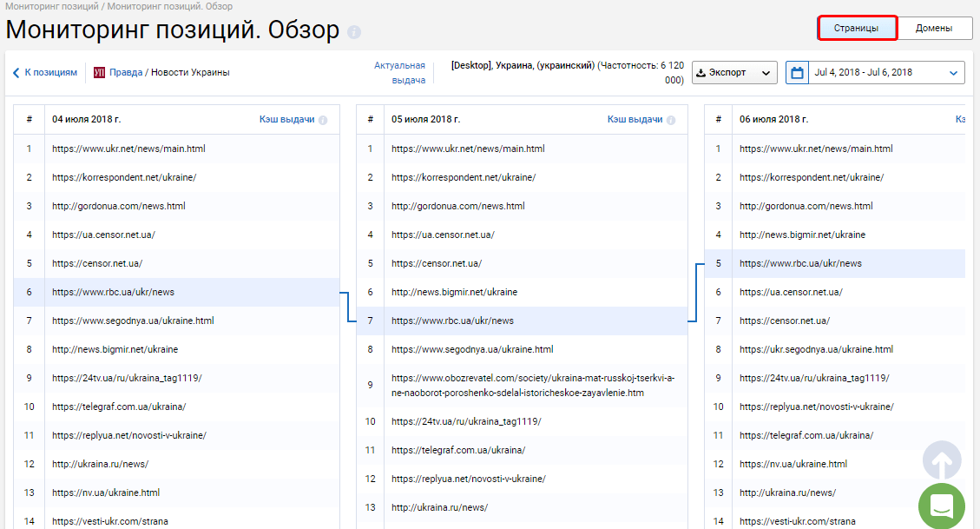Click gordonua.com/news.html in 04 июля column

pos(119,207)
